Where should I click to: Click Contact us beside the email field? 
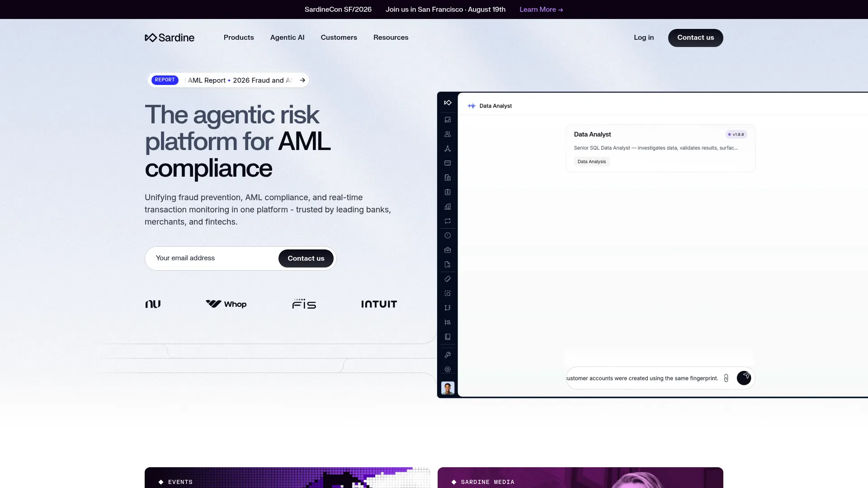click(306, 258)
